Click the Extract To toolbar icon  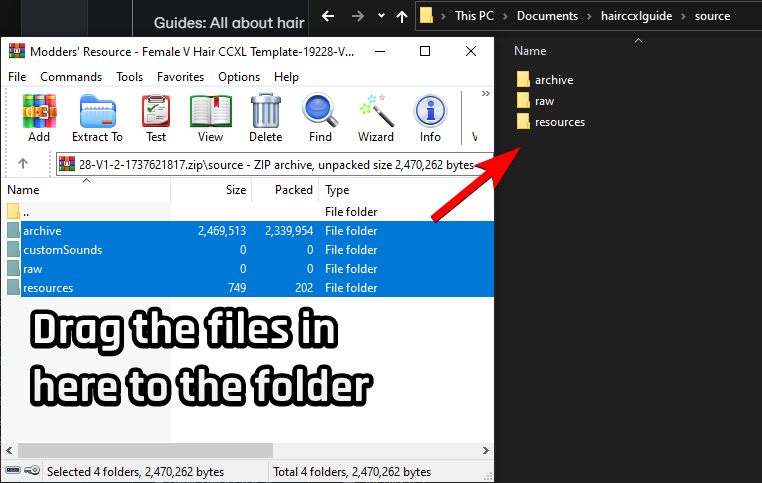tap(97, 117)
